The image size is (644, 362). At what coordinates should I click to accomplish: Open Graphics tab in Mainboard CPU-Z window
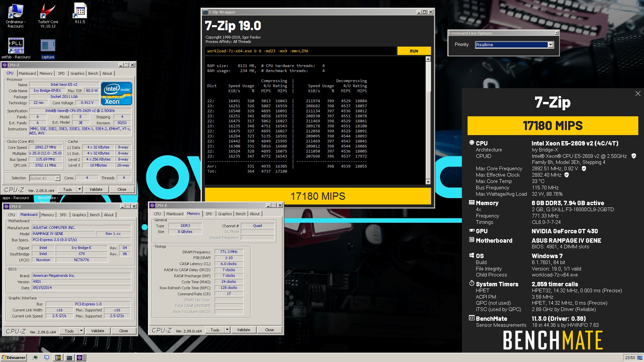[x=79, y=215]
